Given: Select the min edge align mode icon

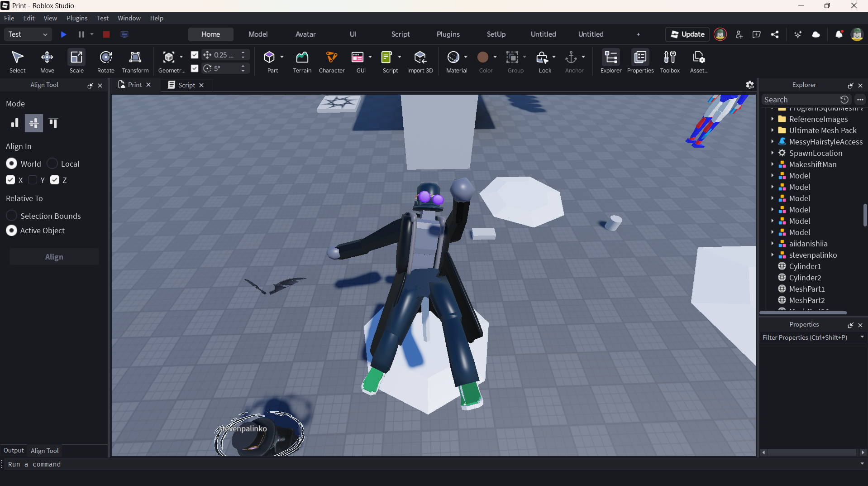Looking at the screenshot, I should point(15,123).
